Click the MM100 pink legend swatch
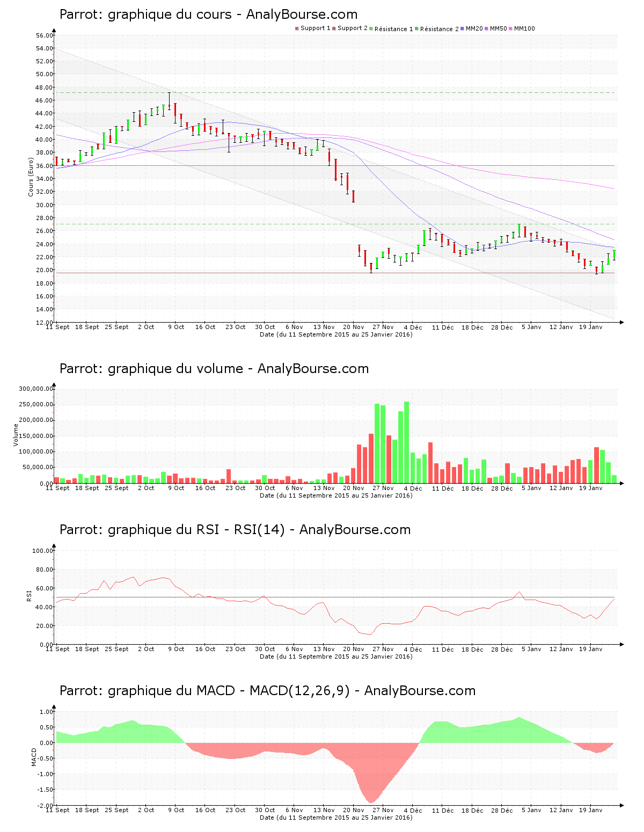 pos(510,28)
